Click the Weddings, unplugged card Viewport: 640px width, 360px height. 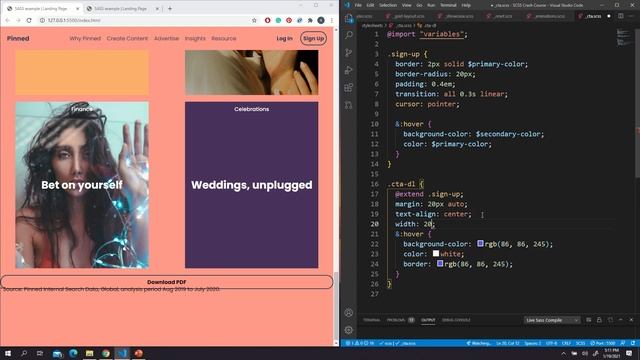pos(251,185)
